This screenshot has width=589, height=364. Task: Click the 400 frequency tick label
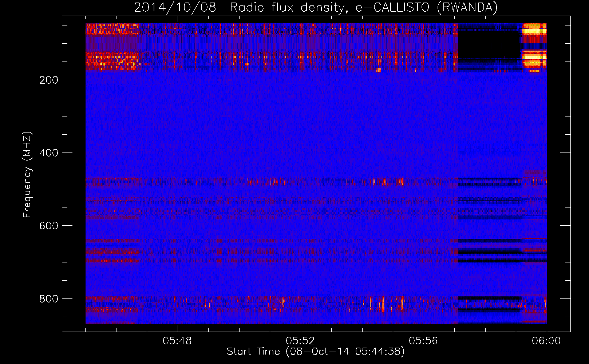[49, 153]
